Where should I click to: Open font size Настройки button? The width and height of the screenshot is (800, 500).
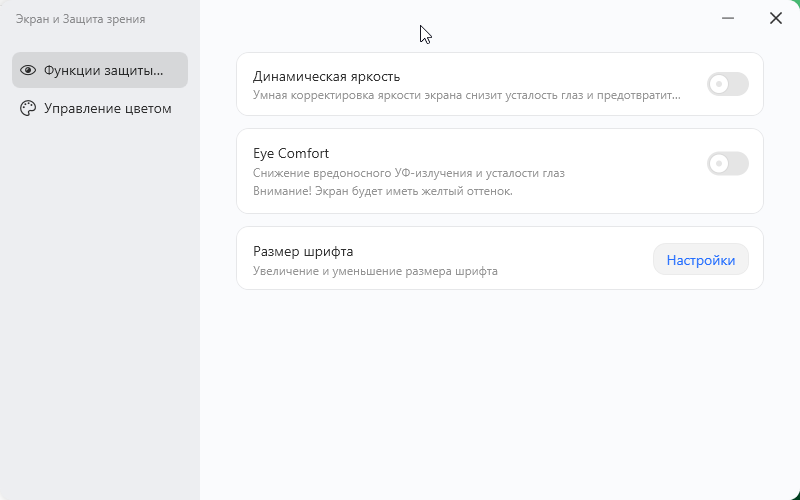(x=700, y=260)
